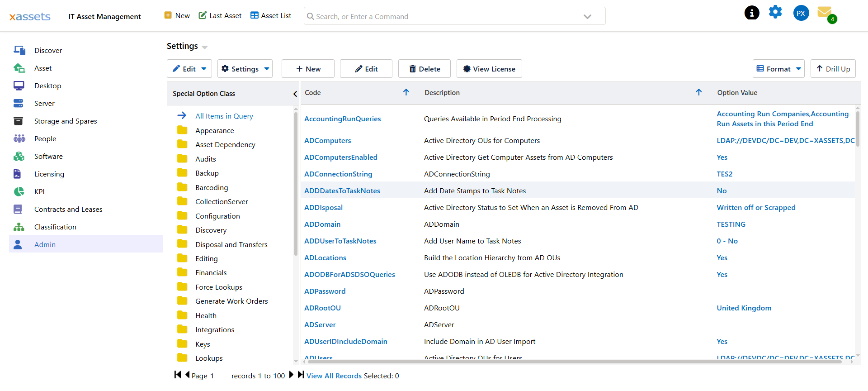The image size is (868, 391).
Task: Click the + New button
Action: point(308,69)
